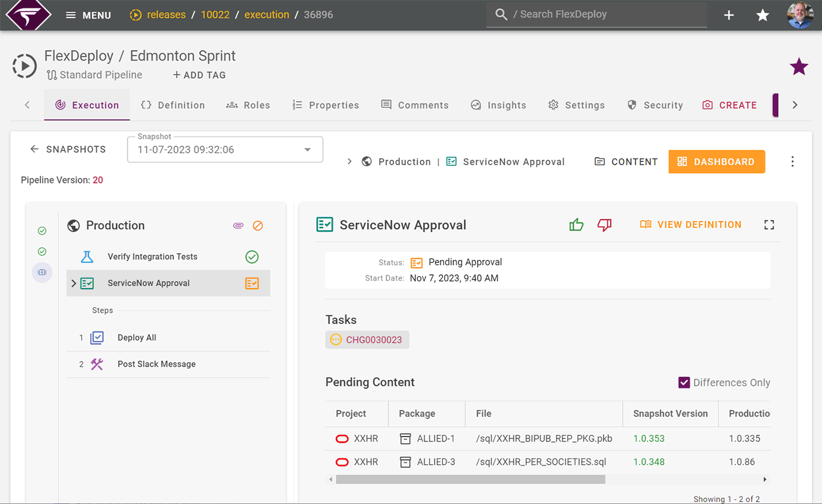Click the paperclip attachment icon
Screen dimensions: 822x504
[x=238, y=226]
